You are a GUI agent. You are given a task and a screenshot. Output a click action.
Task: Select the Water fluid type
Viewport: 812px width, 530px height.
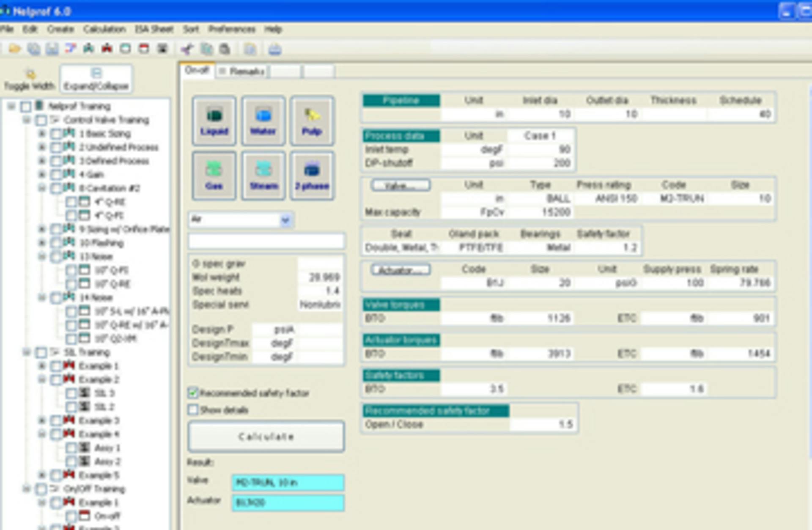(x=263, y=121)
